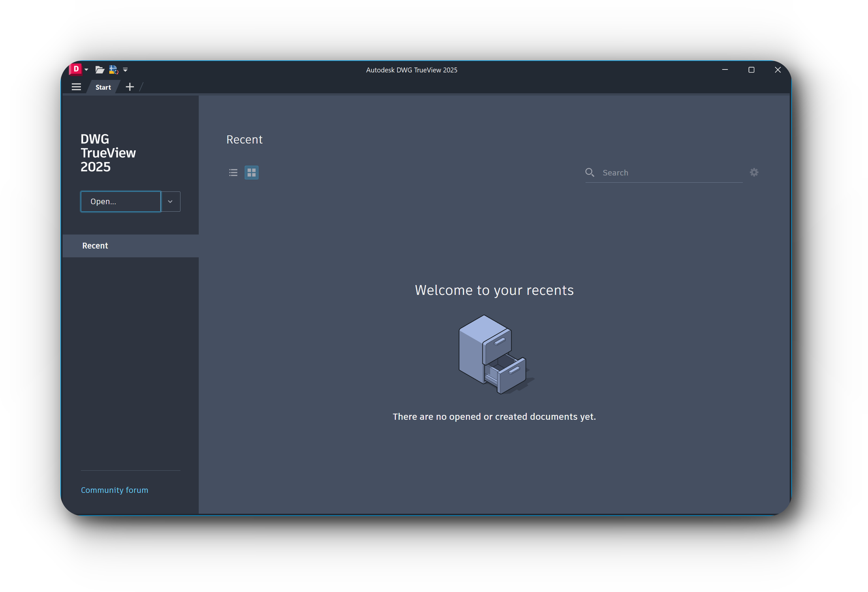Click the 'Recent' heading above view icons
Viewport: 868px width, 592px height.
tap(244, 140)
